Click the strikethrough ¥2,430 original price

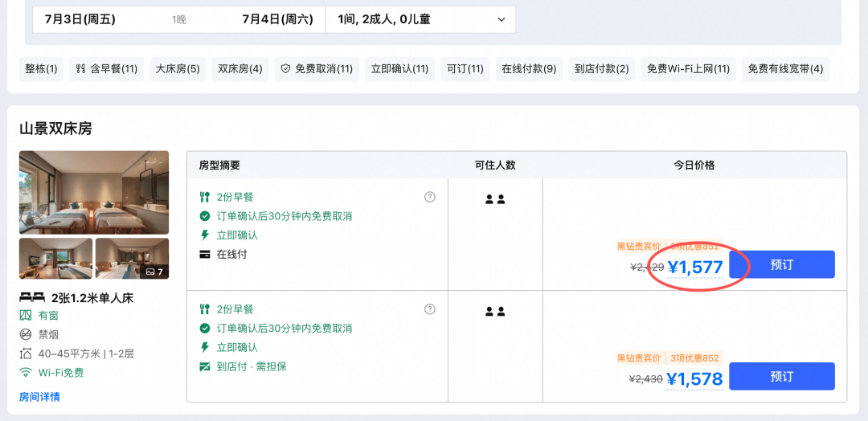coord(646,379)
